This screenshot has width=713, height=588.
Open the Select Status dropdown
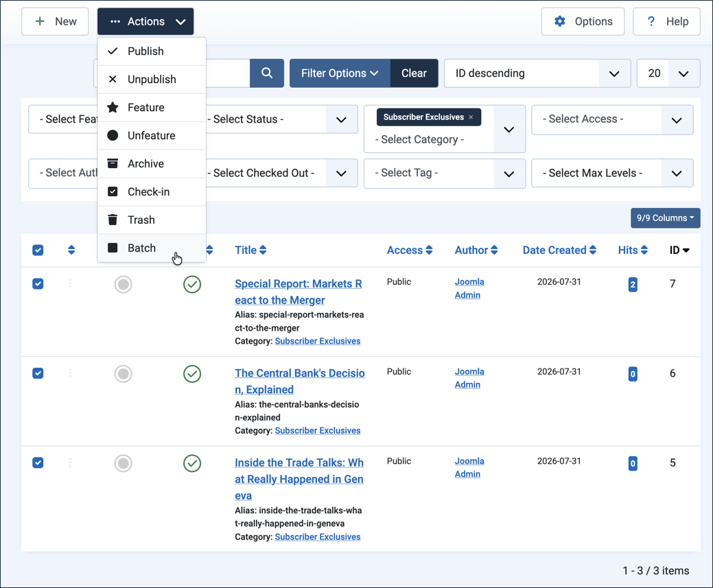(x=281, y=119)
